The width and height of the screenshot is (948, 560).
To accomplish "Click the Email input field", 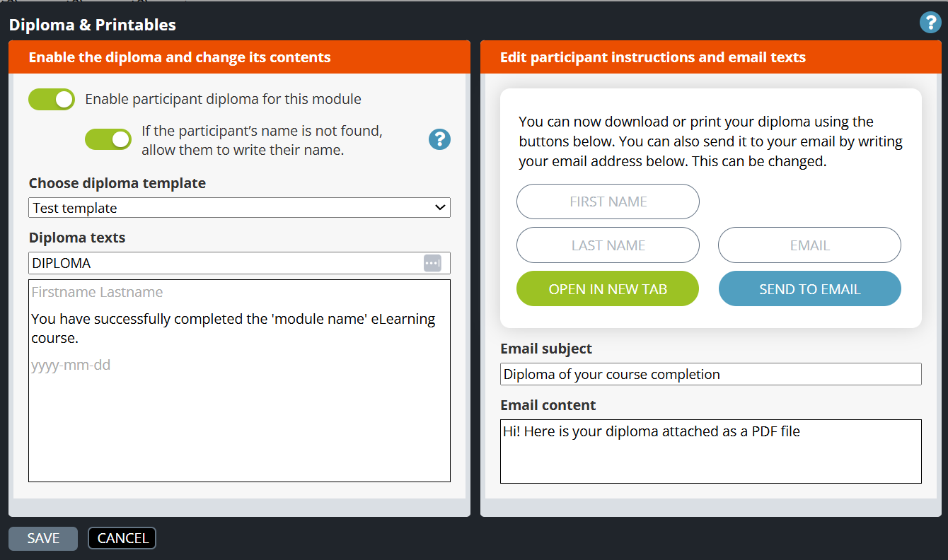I will tap(809, 245).
